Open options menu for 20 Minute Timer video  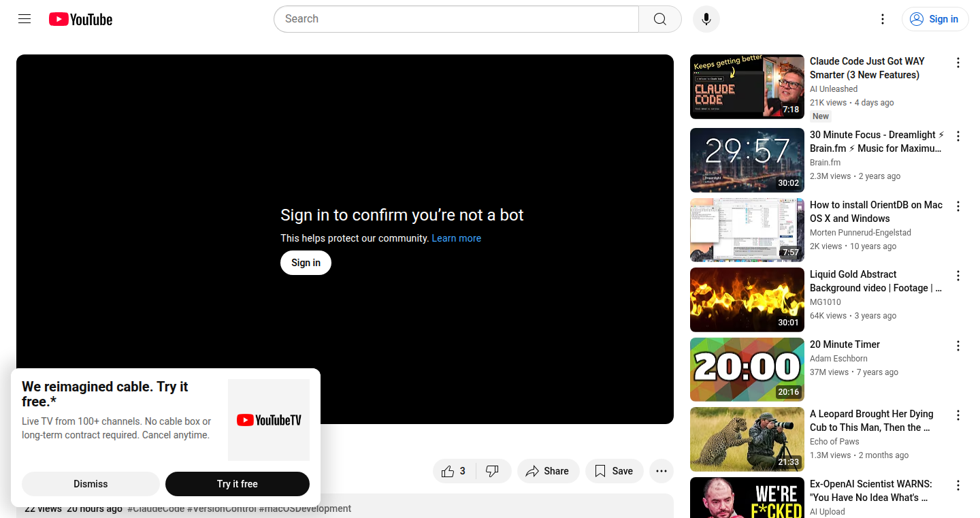click(x=958, y=346)
